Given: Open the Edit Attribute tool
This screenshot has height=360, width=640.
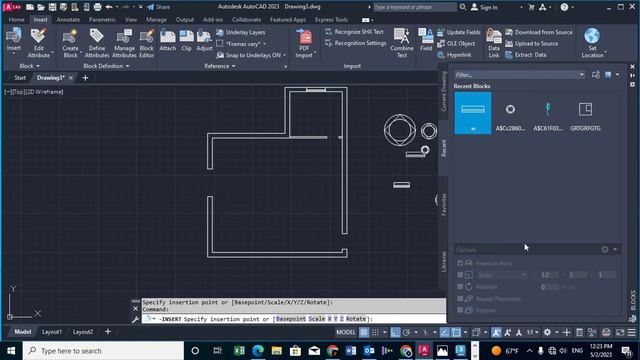Looking at the screenshot, I should pyautogui.click(x=39, y=42).
